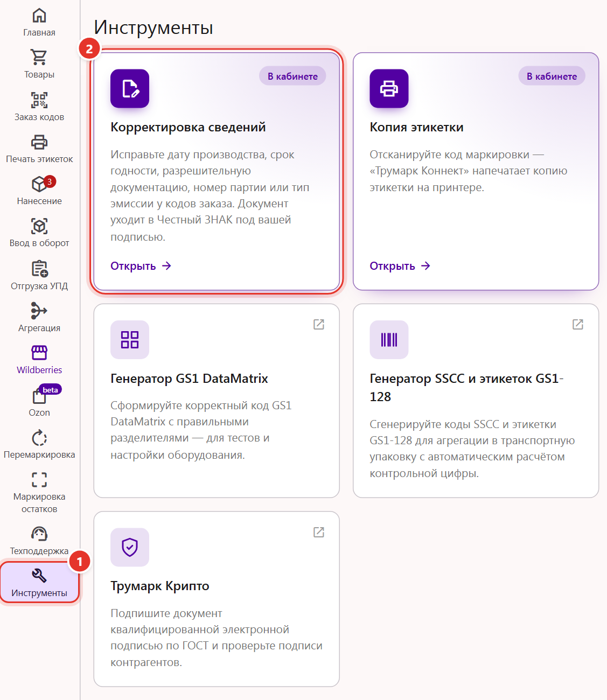Click the Печать этикеток printer icon in sidebar
Viewport: 607px width, 700px height.
tap(39, 142)
